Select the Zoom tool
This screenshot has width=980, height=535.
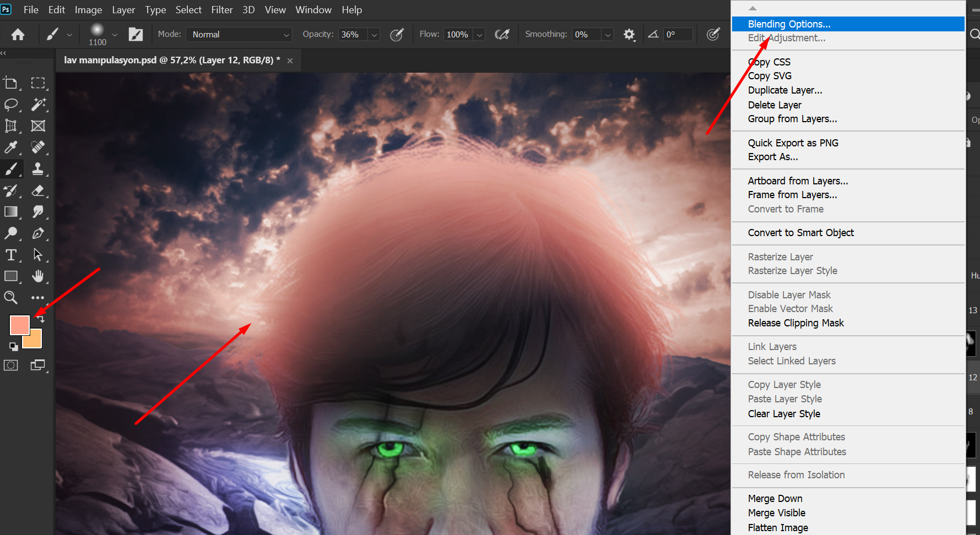(10, 298)
